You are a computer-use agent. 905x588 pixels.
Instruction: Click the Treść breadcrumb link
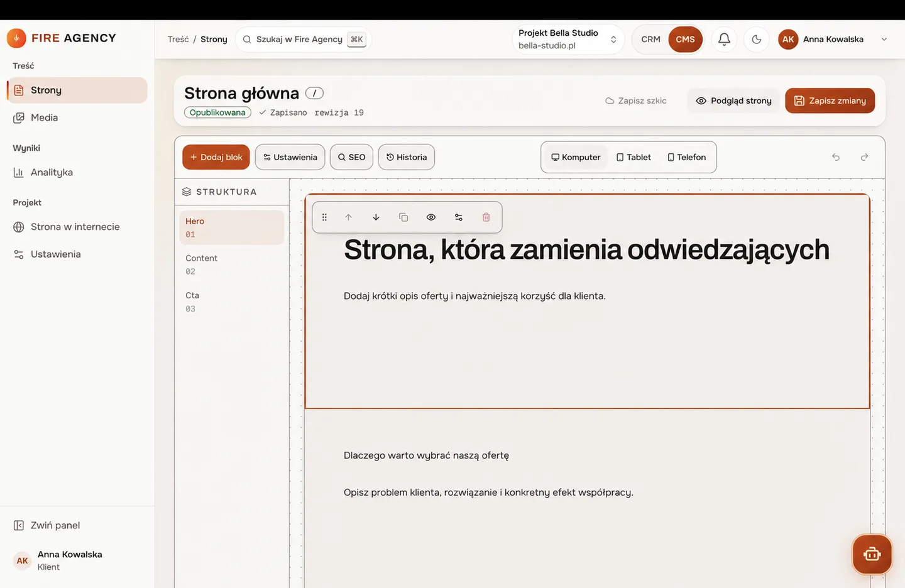[x=178, y=39]
